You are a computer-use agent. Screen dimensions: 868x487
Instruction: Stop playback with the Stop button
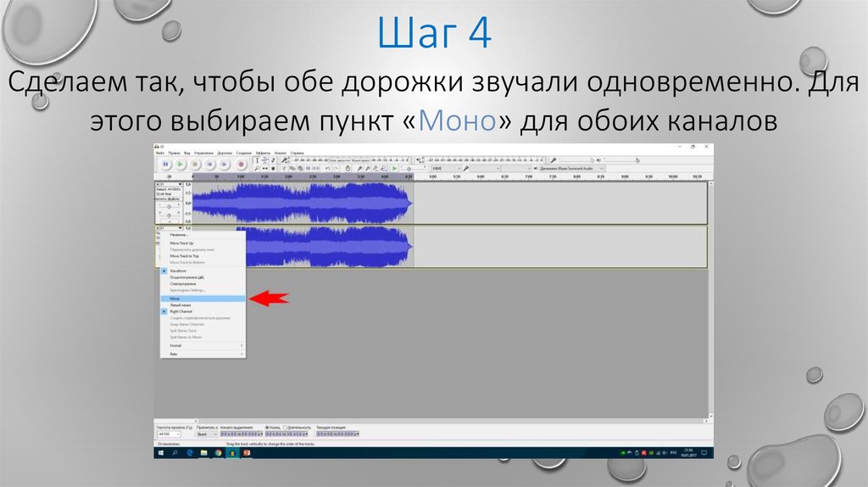[195, 164]
